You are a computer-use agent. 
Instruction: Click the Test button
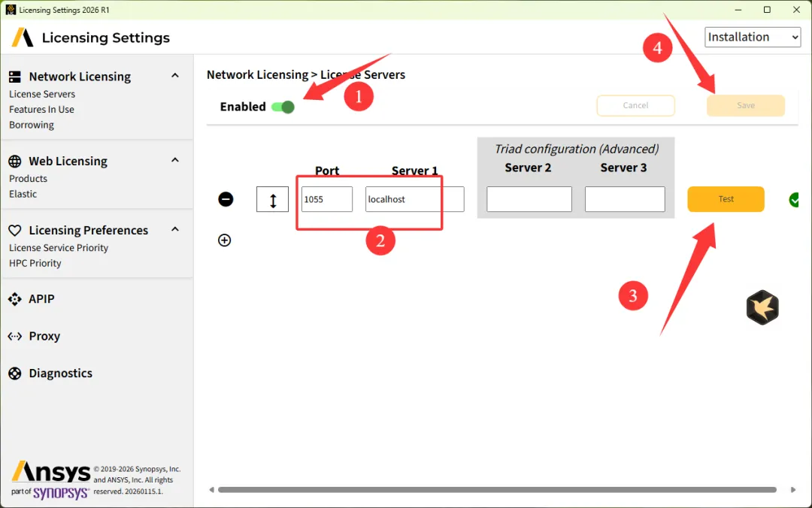click(726, 199)
